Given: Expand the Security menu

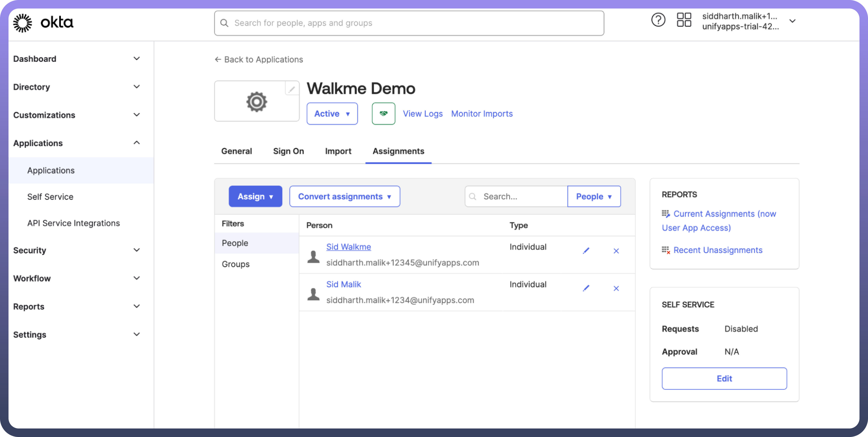Looking at the screenshot, I should 136,250.
